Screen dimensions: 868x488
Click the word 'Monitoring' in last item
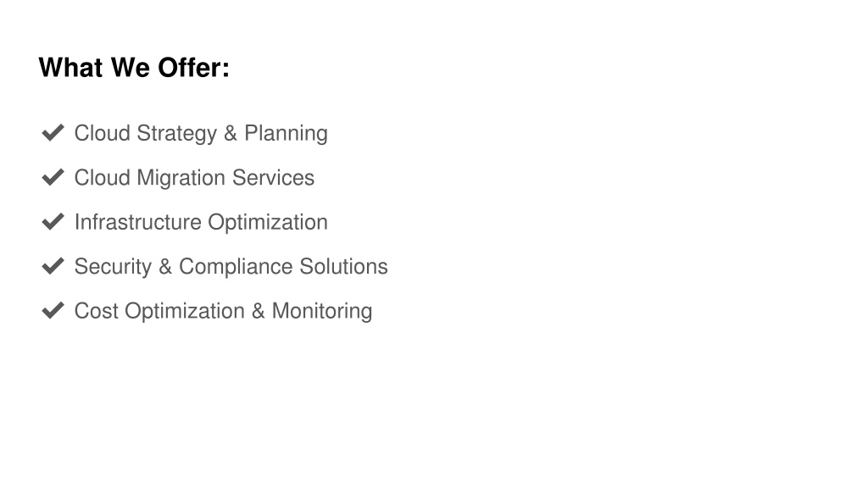pos(322,311)
